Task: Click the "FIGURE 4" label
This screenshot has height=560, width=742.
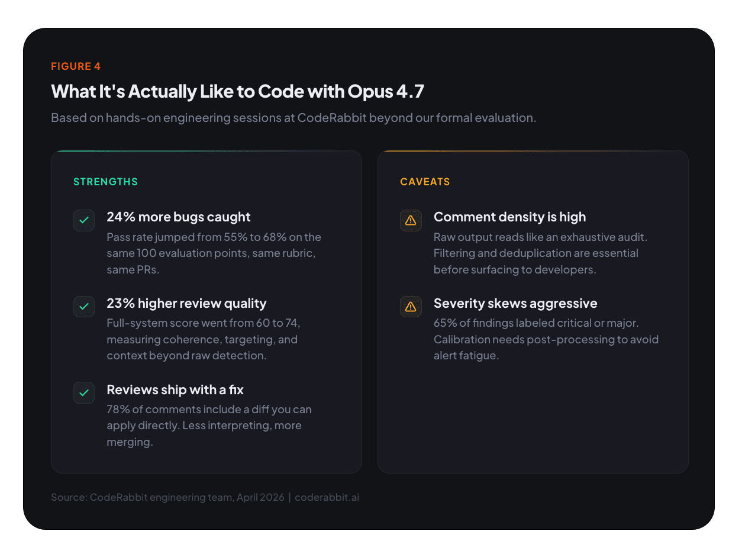Action: (76, 66)
